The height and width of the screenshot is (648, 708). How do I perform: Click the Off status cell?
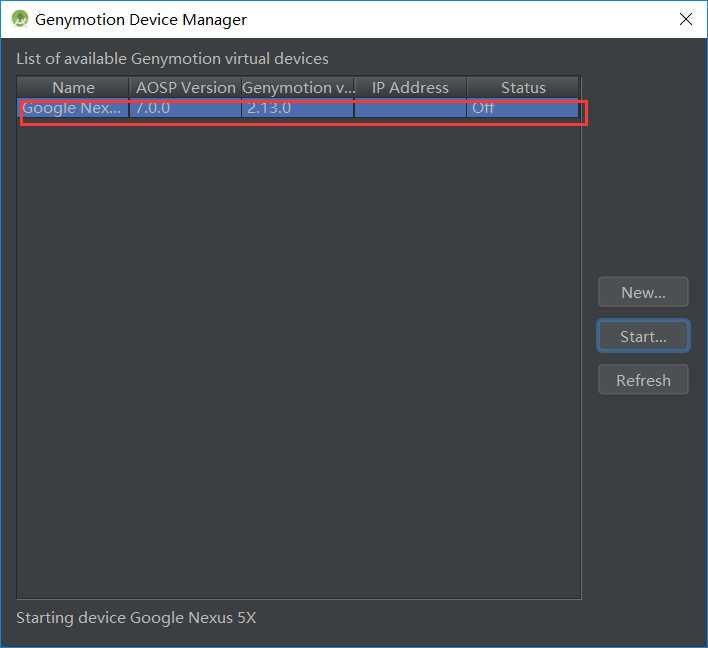(523, 108)
